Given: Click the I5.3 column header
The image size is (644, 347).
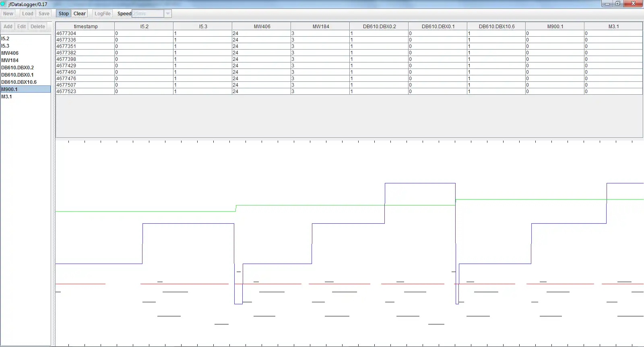Looking at the screenshot, I should pos(203,26).
